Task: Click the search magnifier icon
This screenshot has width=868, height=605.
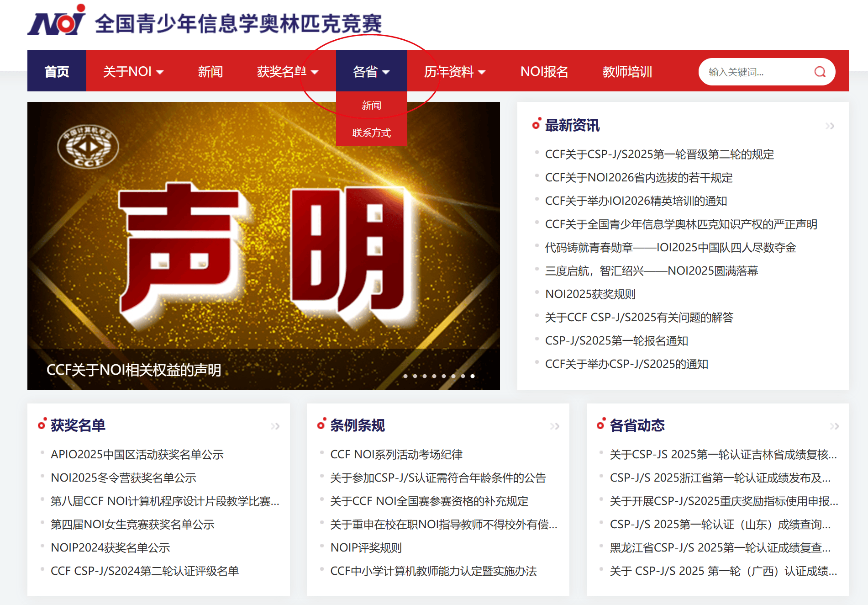Action: click(820, 72)
